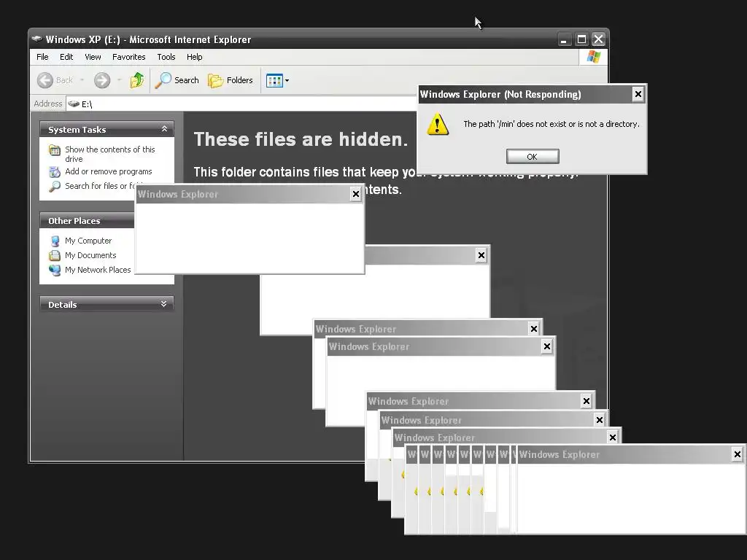Click the 'These files are hidden.' heading
This screenshot has height=560, width=747.
point(301,139)
